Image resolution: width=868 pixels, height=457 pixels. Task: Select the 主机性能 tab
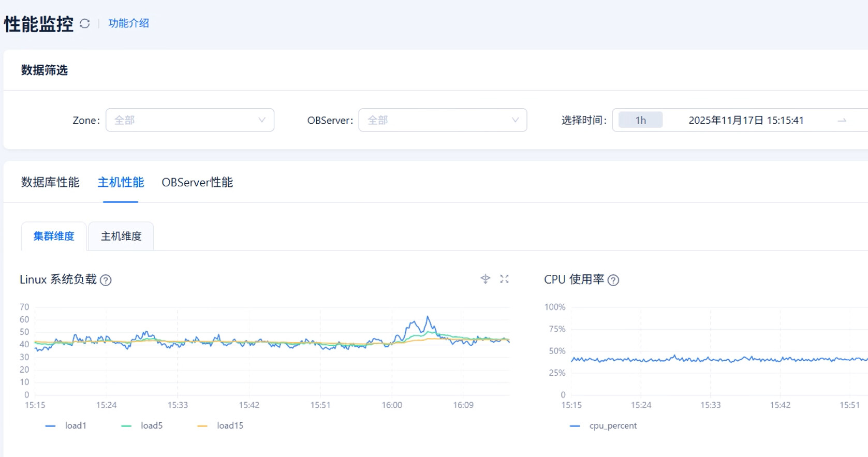[x=121, y=182]
